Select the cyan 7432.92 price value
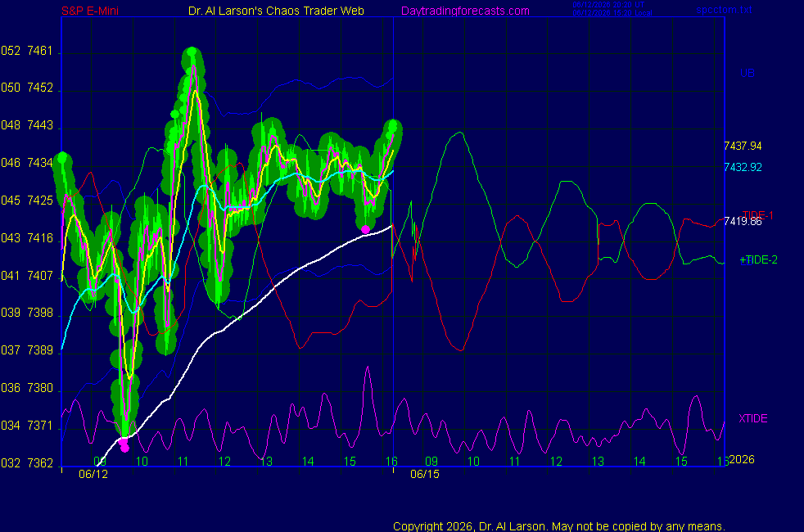This screenshot has height=532, width=804. pos(743,167)
